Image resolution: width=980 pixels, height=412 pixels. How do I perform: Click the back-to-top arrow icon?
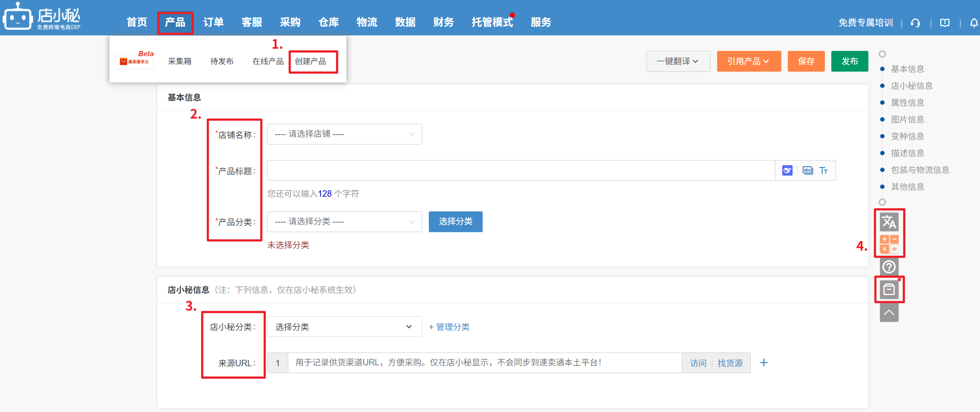pyautogui.click(x=889, y=313)
